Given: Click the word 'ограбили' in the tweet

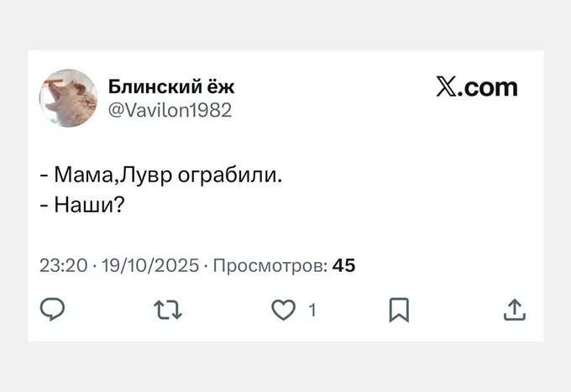Looking at the screenshot, I should [228, 176].
